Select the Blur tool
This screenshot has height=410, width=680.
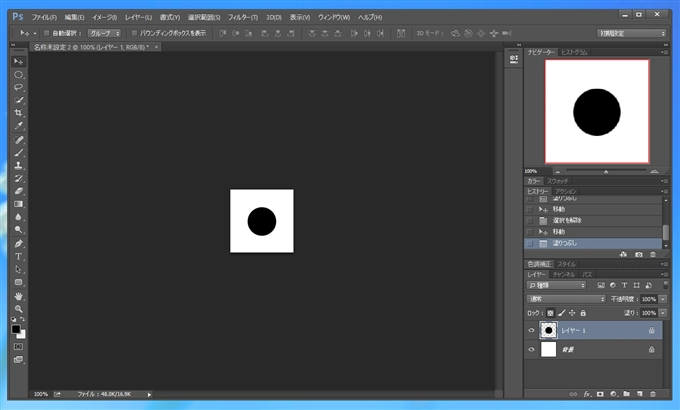click(18, 217)
